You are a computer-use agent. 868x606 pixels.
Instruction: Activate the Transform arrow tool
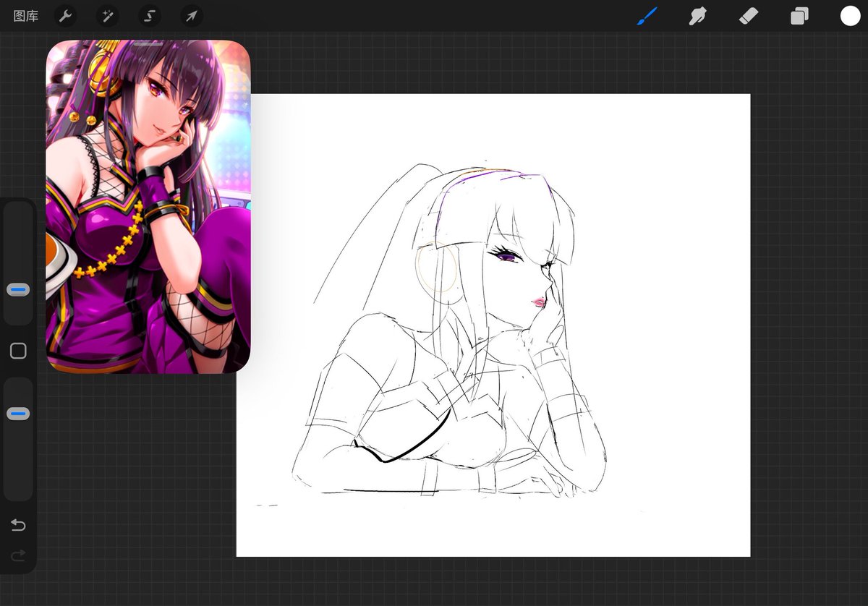tap(192, 16)
